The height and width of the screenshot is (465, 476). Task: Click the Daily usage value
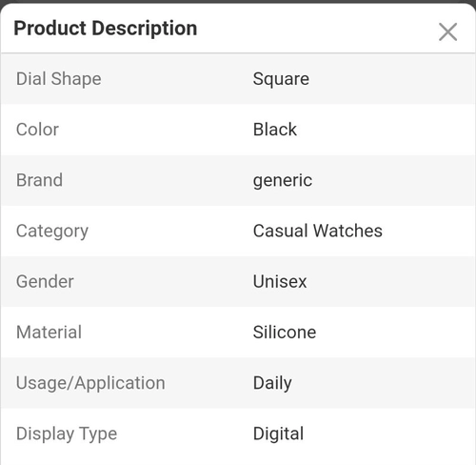click(x=272, y=383)
